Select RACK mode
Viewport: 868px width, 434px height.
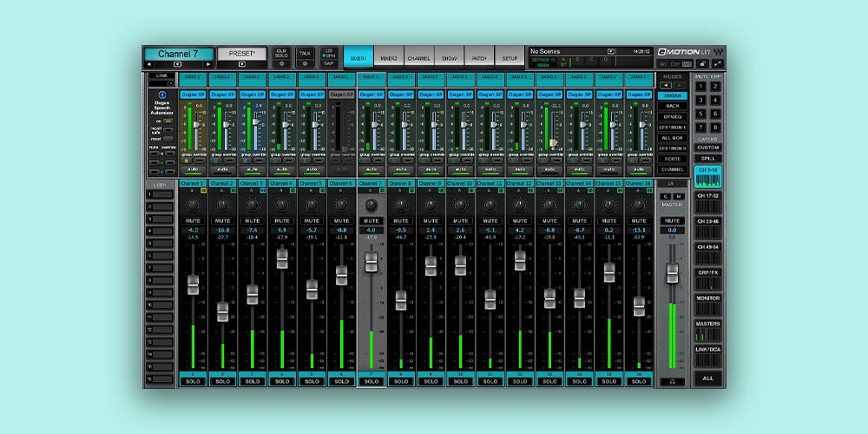[x=673, y=106]
